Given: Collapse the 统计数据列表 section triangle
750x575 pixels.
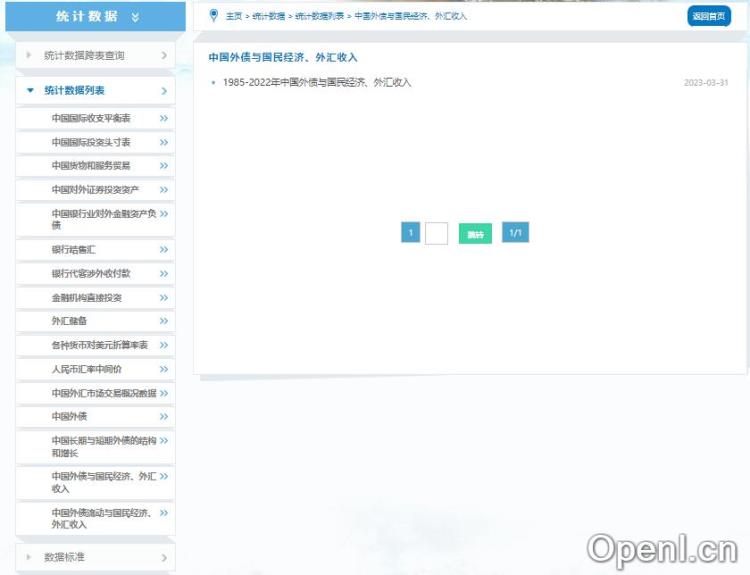Looking at the screenshot, I should click(x=30, y=90).
